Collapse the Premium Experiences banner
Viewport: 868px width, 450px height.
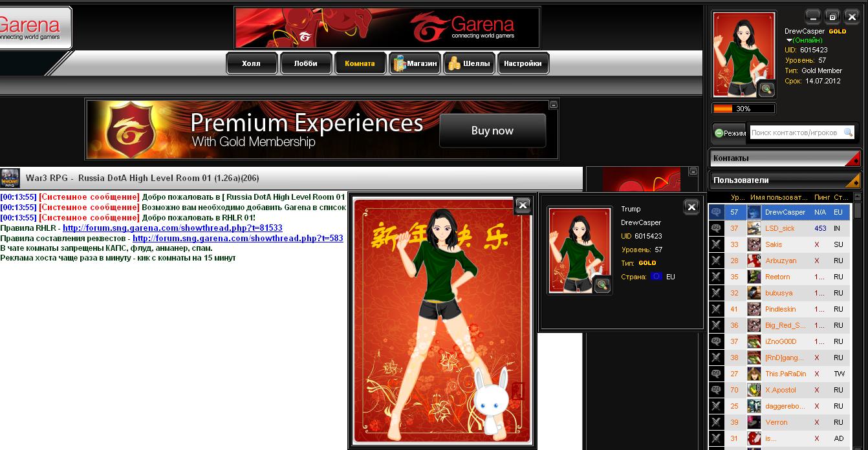(x=553, y=104)
